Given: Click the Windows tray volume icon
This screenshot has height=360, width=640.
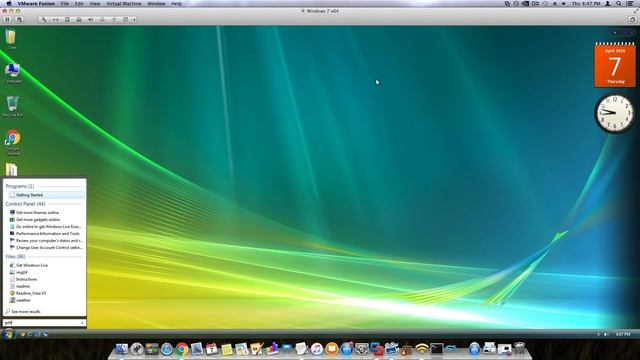Looking at the screenshot, I should (606, 334).
